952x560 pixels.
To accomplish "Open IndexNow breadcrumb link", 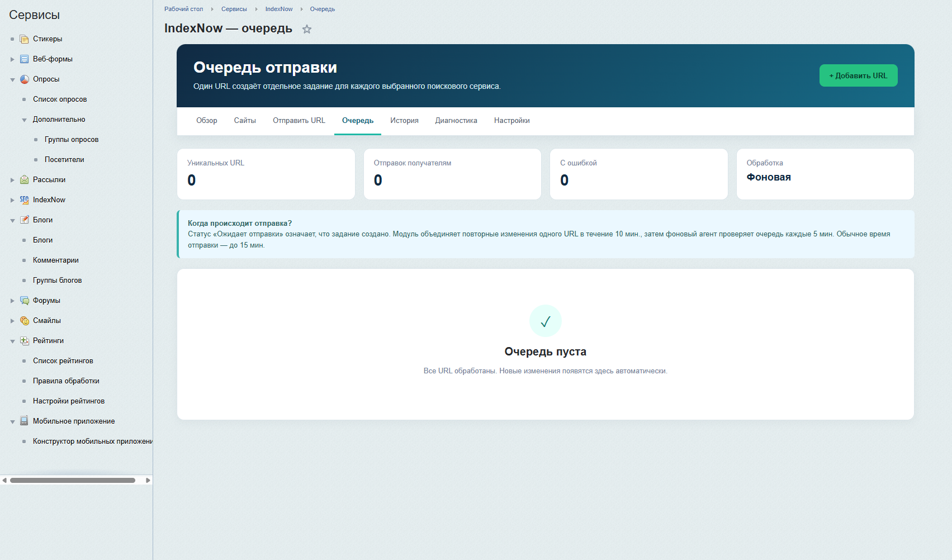I will tap(279, 9).
